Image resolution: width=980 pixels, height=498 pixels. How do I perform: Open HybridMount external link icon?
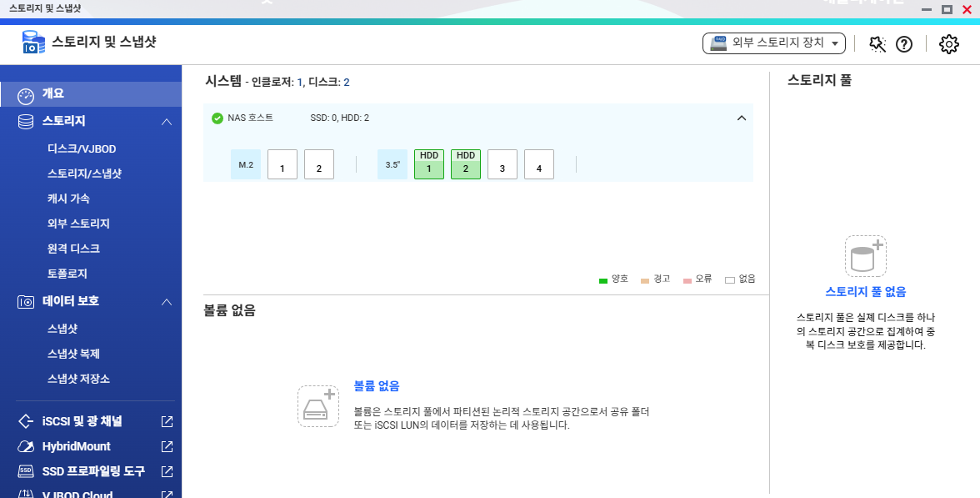[x=167, y=447]
